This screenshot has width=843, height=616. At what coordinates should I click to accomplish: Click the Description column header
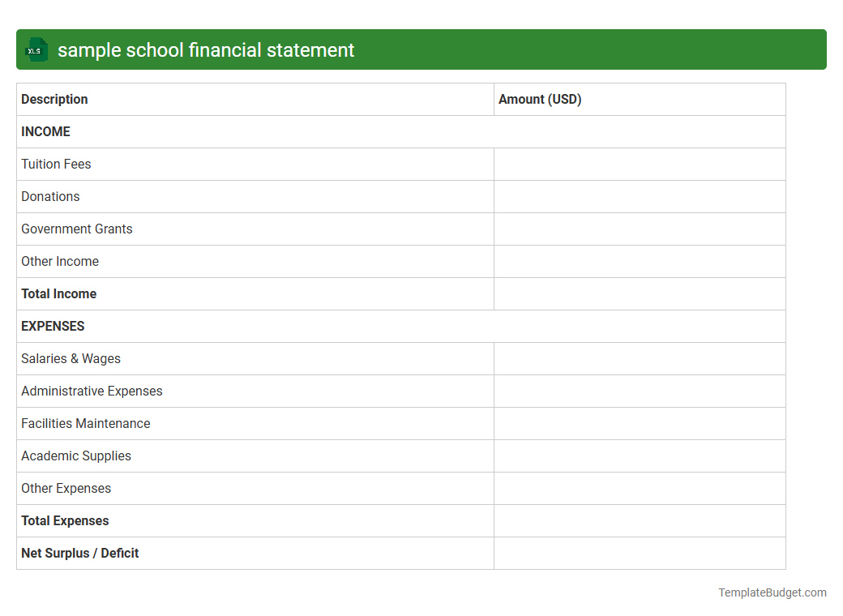point(54,99)
